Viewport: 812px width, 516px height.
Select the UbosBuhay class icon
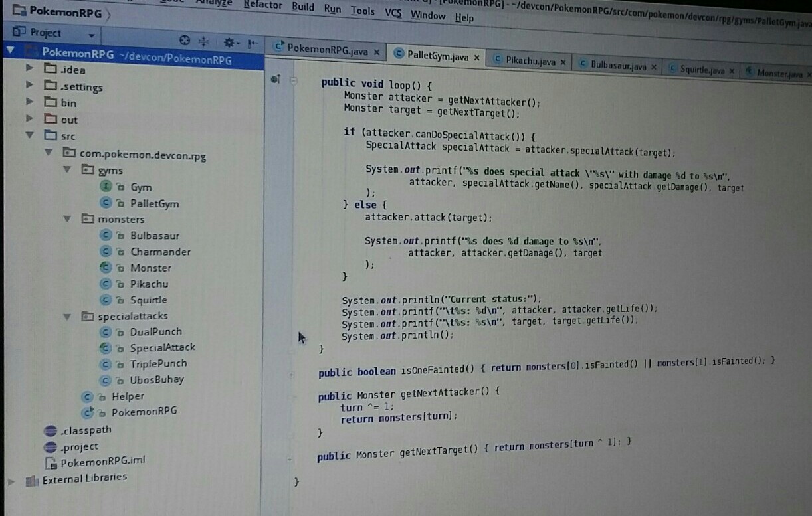click(105, 380)
